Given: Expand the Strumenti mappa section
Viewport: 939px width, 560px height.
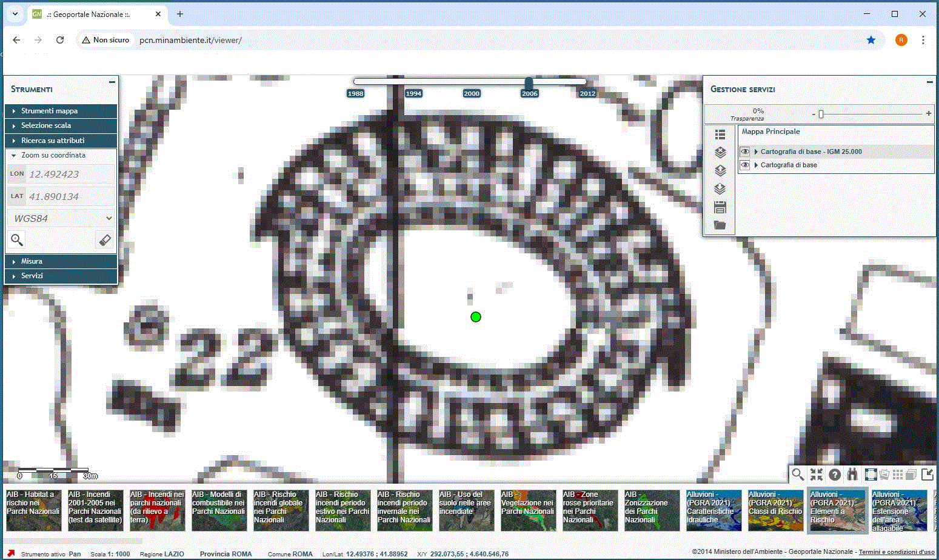Looking at the screenshot, I should coord(49,111).
